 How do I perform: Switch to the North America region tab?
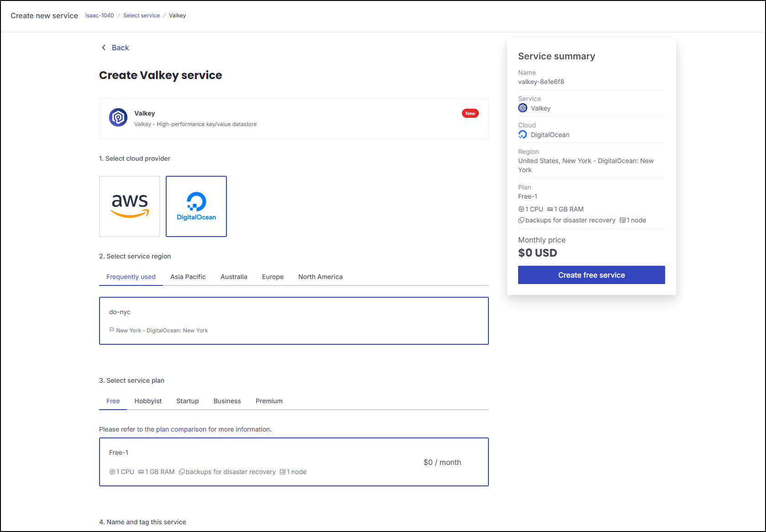click(x=320, y=277)
